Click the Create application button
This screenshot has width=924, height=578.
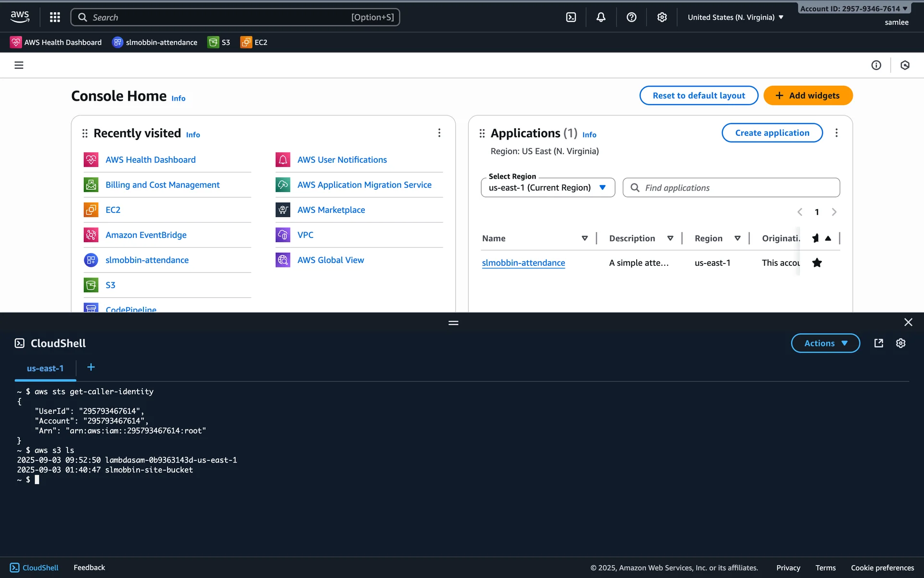point(772,133)
